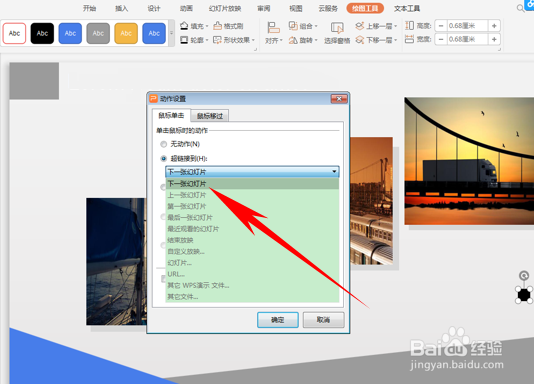Screen dimensions: 535x384
Task: Select the small black square shape
Action: pos(524,295)
